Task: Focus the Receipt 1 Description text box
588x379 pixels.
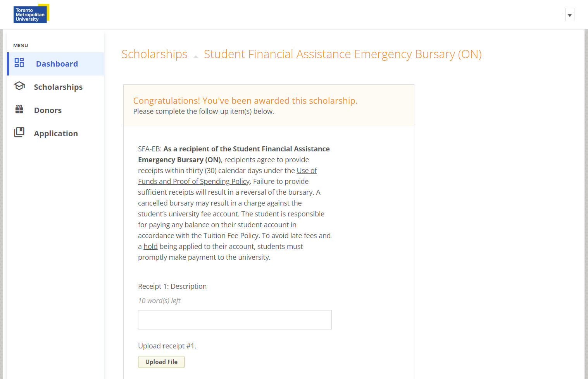Action: [235, 319]
